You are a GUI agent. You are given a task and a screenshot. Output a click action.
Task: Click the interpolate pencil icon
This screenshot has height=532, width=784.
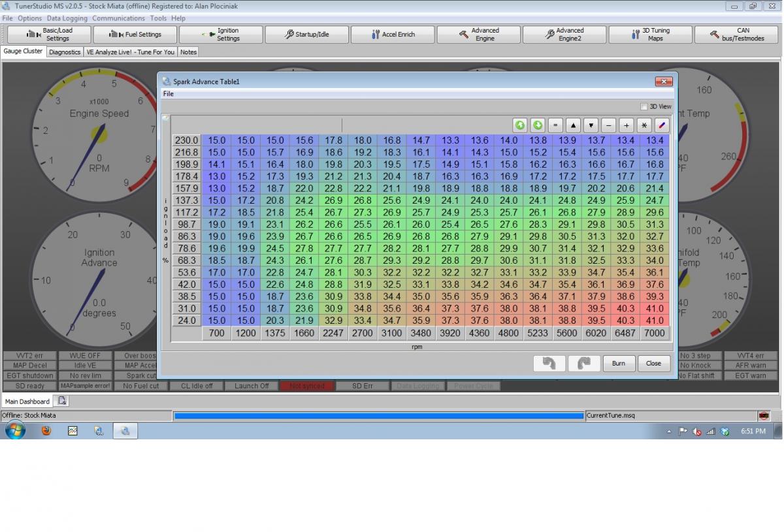coord(662,125)
